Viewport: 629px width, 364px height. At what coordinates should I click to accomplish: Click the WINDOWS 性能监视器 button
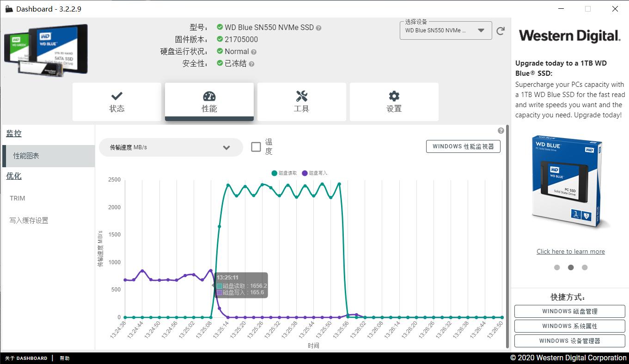pyautogui.click(x=463, y=146)
